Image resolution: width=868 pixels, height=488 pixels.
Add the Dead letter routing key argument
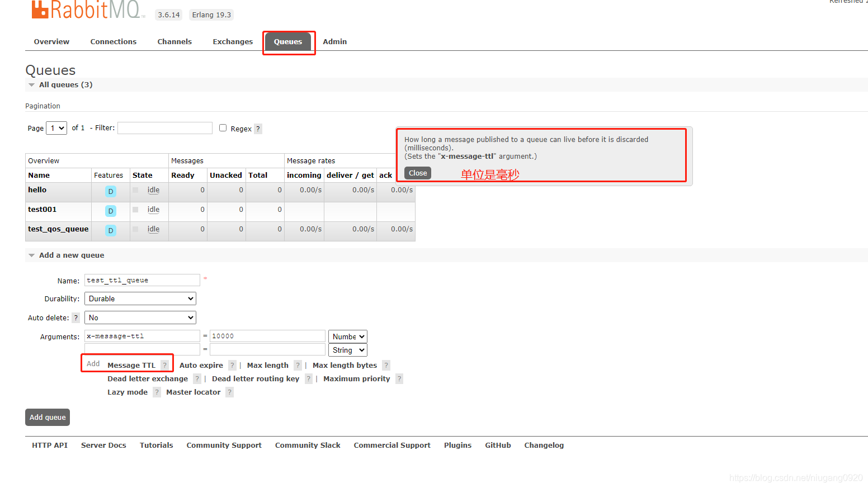click(x=256, y=379)
